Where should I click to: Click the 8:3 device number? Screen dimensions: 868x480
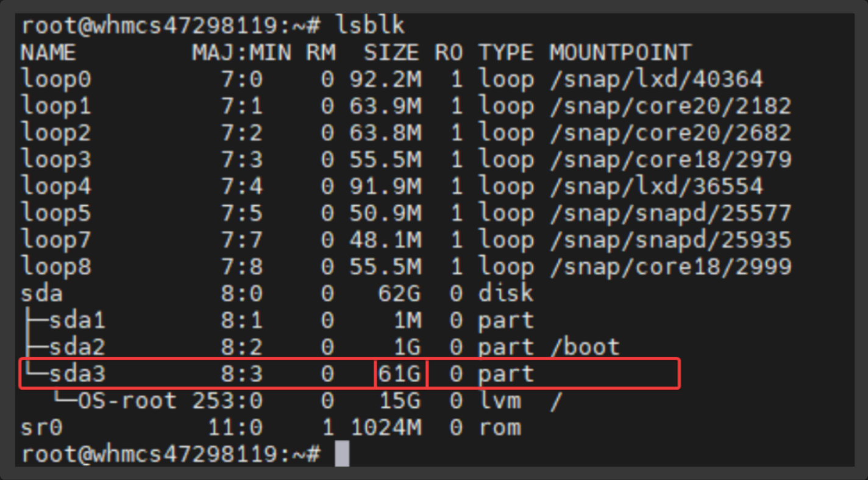241,374
